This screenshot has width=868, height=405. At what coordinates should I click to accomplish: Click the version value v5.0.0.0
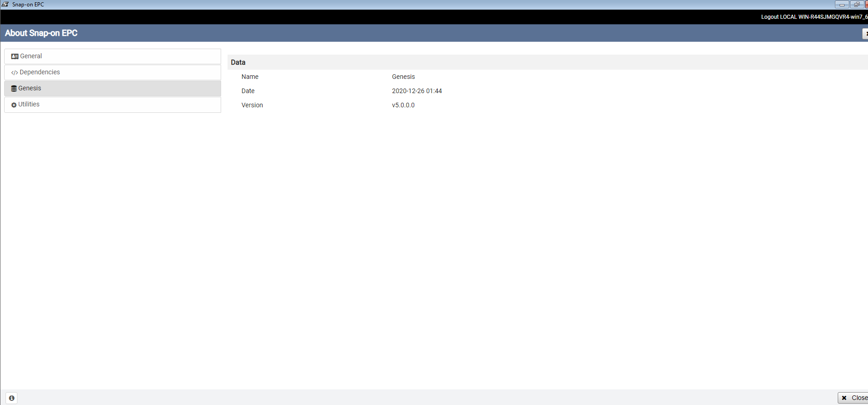(403, 105)
